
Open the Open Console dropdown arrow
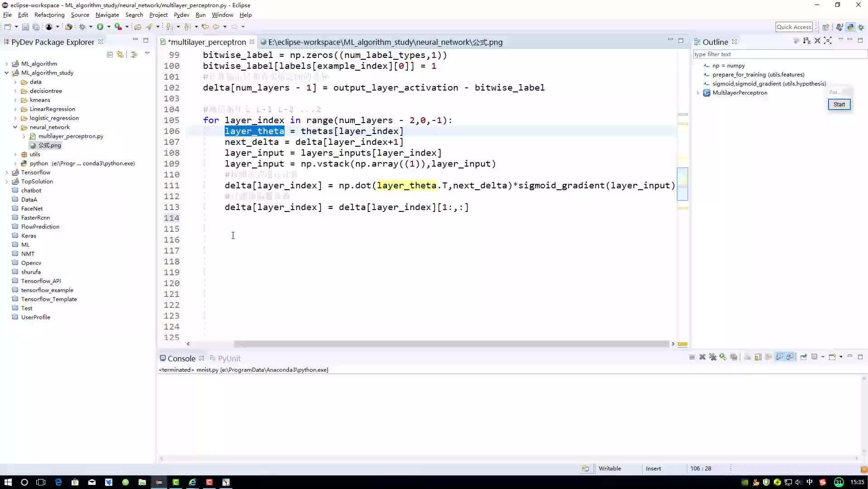(x=841, y=357)
